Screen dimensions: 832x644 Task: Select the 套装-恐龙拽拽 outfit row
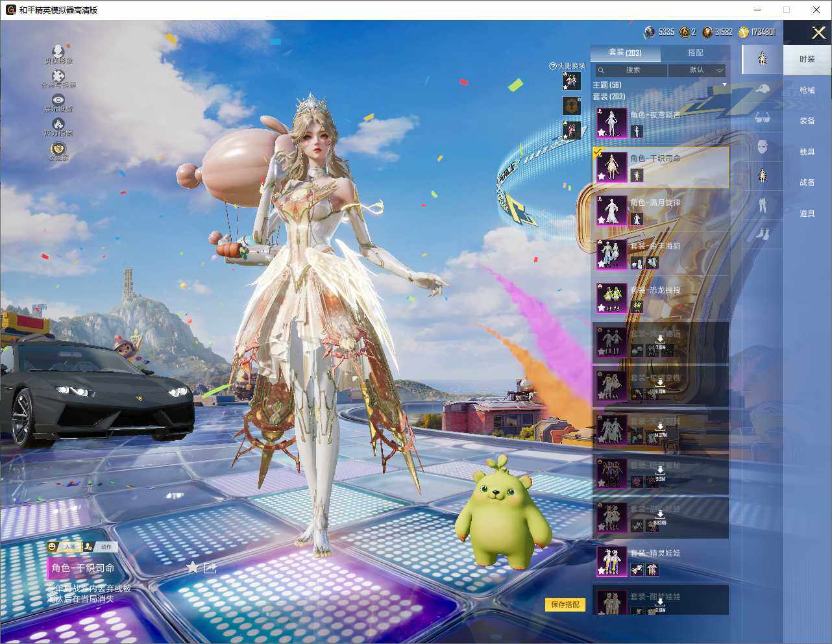click(x=661, y=298)
